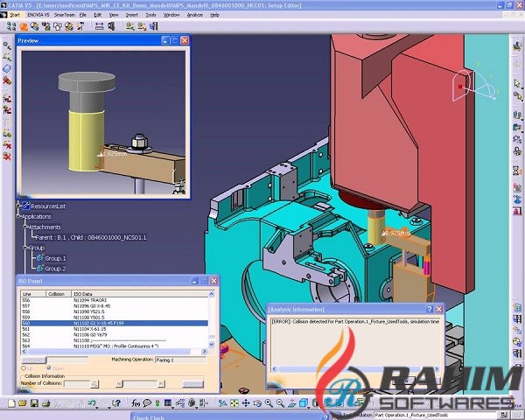Viewport: 525px width, 420px height.
Task: Select the Down radio button in ISO Panel
Action: click(48, 368)
